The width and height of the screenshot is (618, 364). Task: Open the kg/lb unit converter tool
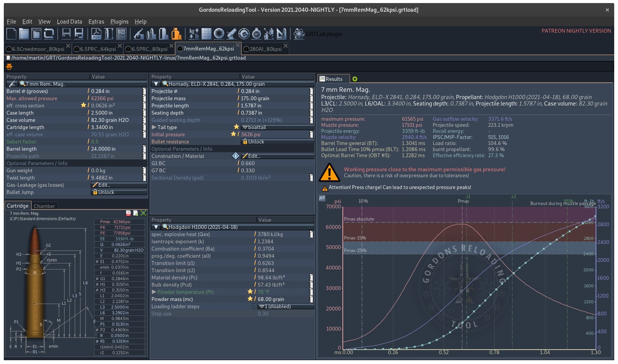pyautogui.click(x=194, y=34)
